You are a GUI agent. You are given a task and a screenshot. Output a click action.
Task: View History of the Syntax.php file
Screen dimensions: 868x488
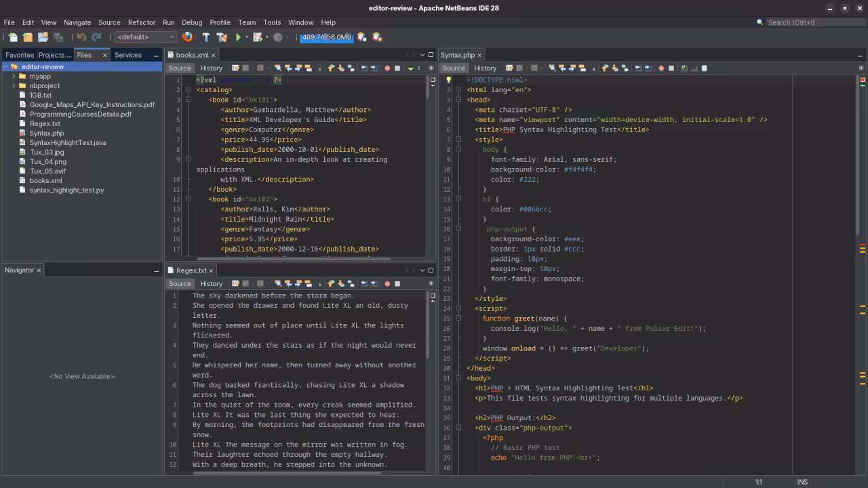(485, 68)
